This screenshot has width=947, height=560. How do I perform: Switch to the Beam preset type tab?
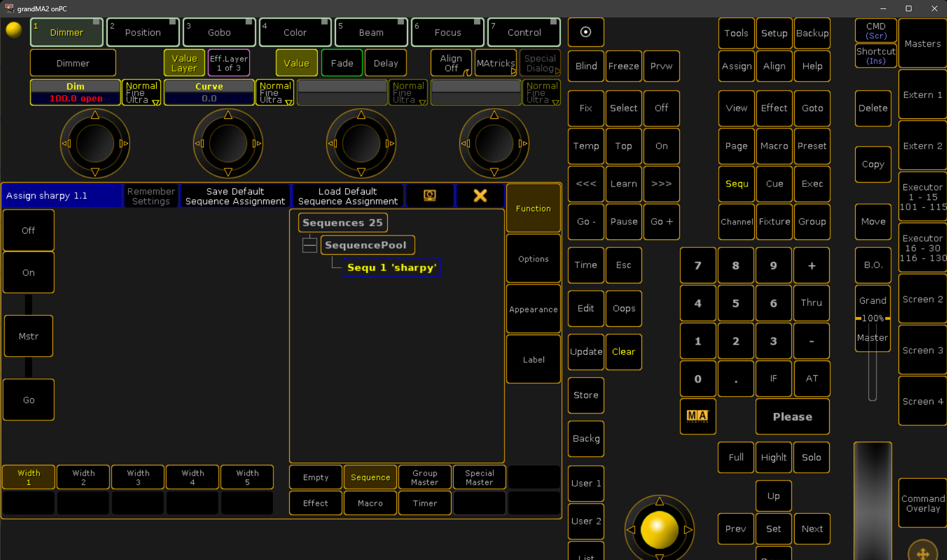point(371,32)
